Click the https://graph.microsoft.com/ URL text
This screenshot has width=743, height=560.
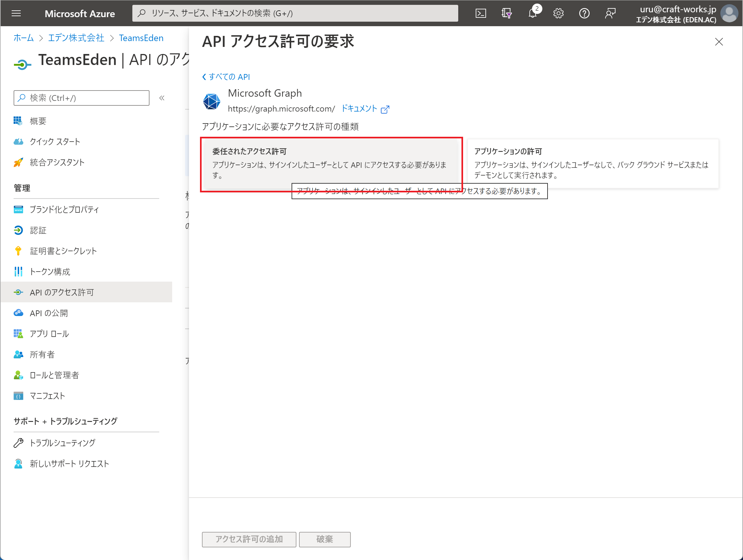[282, 109]
